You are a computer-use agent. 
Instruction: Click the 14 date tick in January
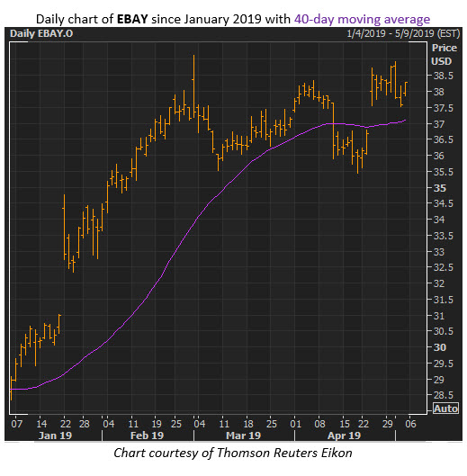[x=41, y=424]
